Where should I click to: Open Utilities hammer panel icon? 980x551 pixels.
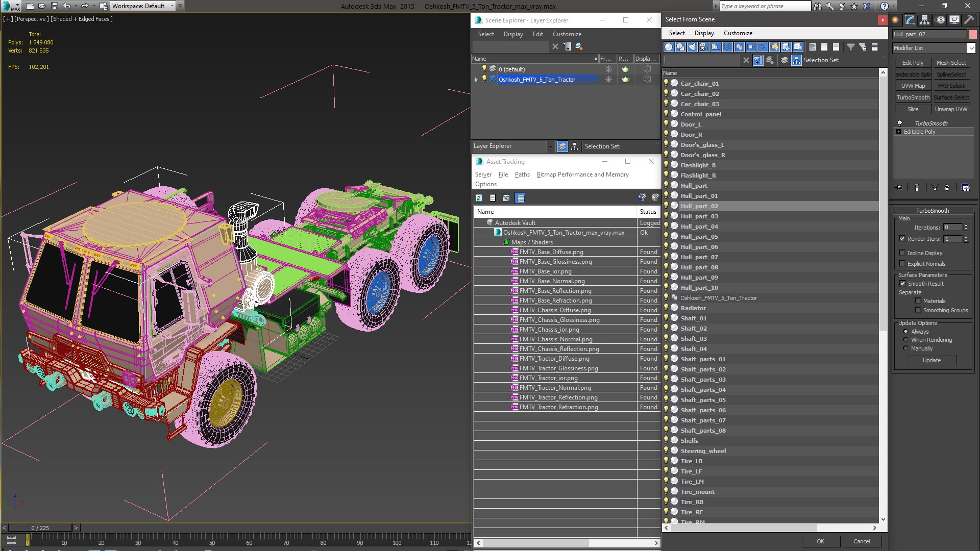tap(968, 20)
